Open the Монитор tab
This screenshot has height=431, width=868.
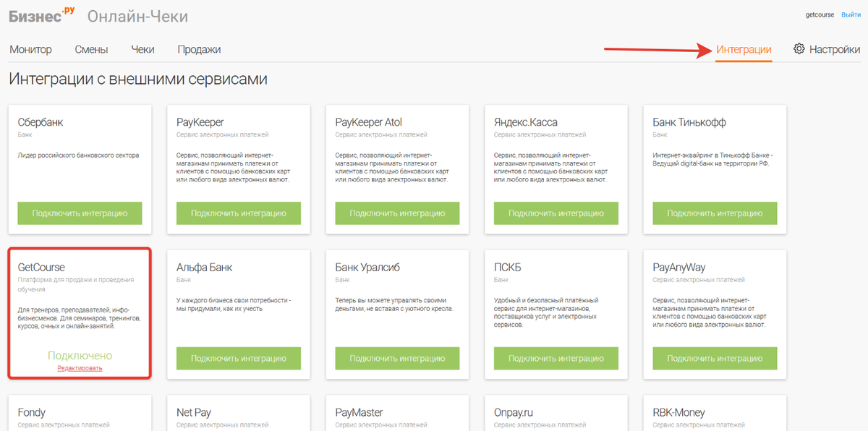[31, 49]
